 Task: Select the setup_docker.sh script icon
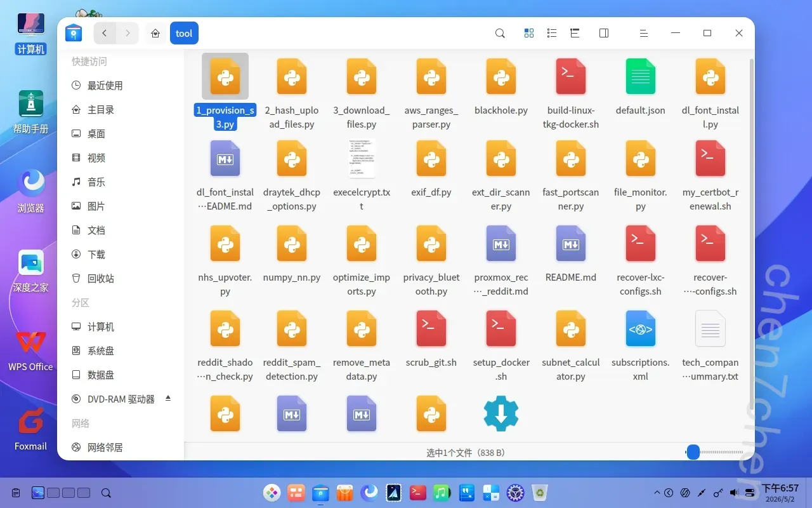[501, 329]
